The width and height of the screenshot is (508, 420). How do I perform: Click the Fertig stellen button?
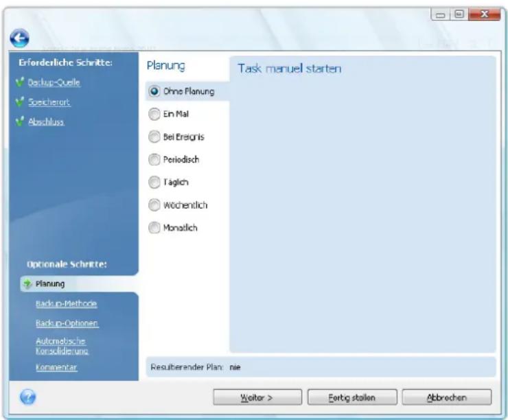[352, 397]
